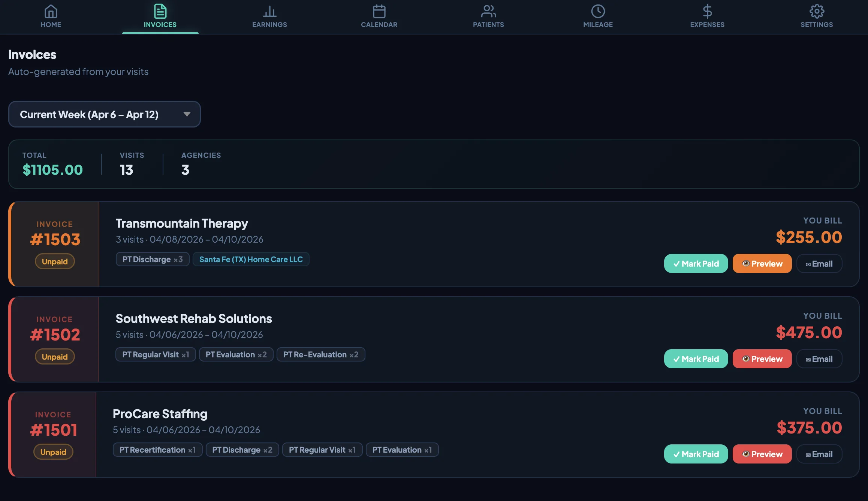This screenshot has height=501, width=868.
Task: Click PT Discharge ×2 tag on ProCare invoice
Action: pyautogui.click(x=242, y=450)
